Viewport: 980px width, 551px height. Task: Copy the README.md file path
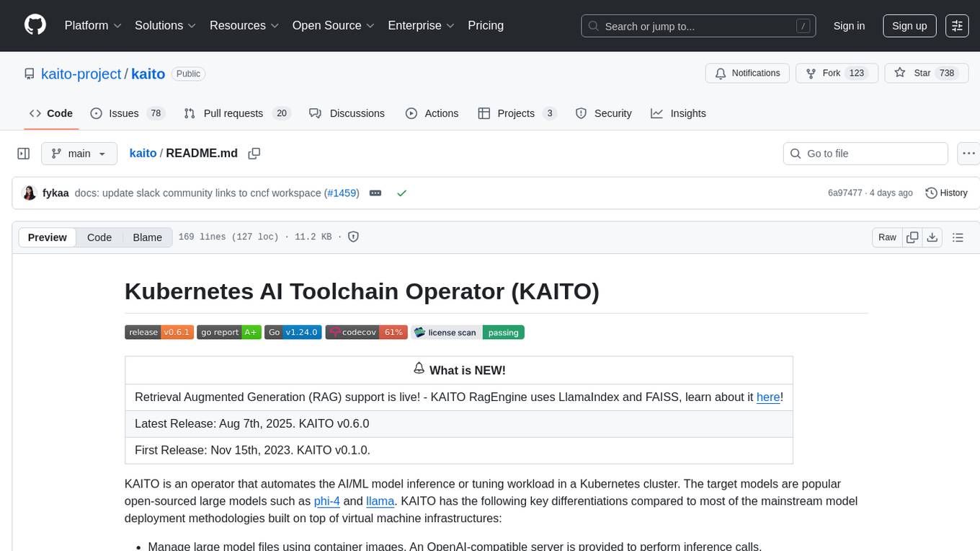pos(254,154)
